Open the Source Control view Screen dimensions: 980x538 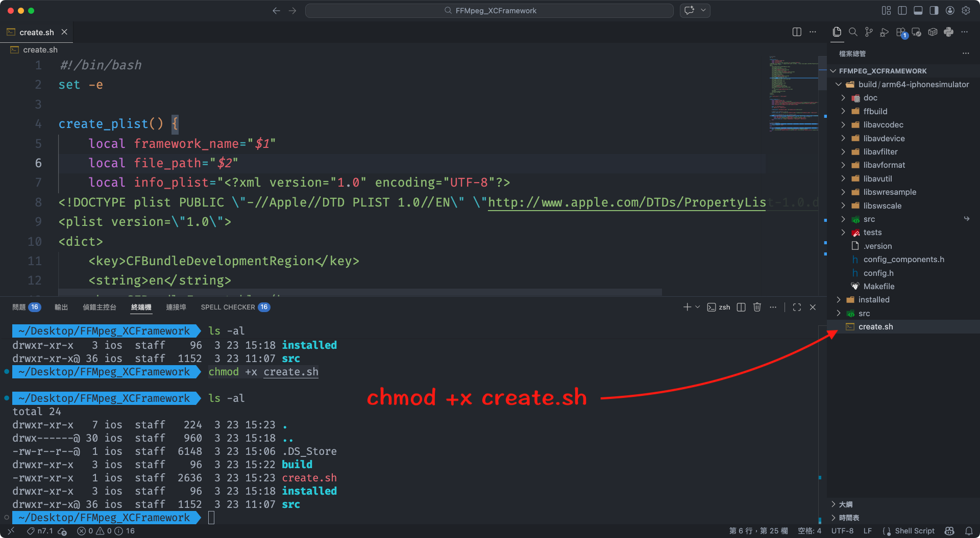coord(869,32)
